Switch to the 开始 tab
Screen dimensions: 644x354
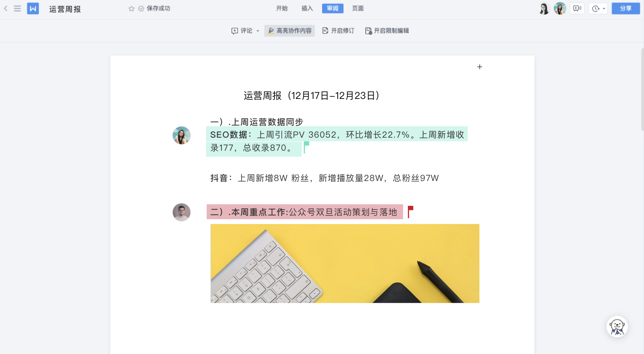[282, 8]
